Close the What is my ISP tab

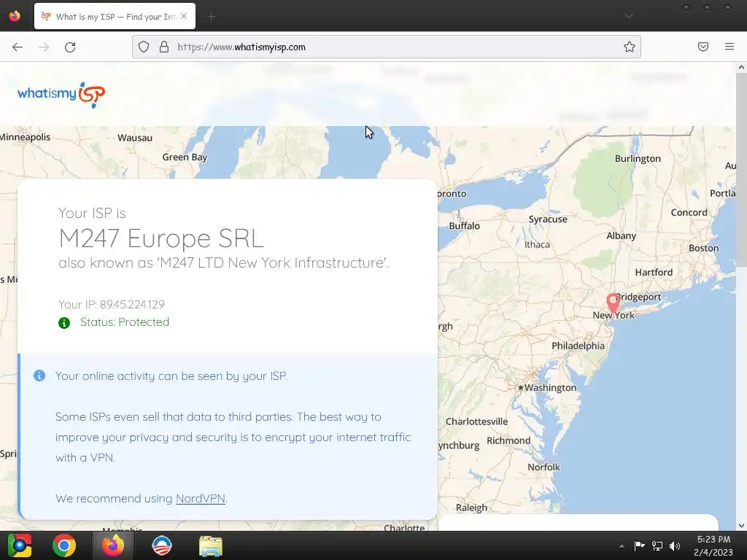(x=184, y=16)
